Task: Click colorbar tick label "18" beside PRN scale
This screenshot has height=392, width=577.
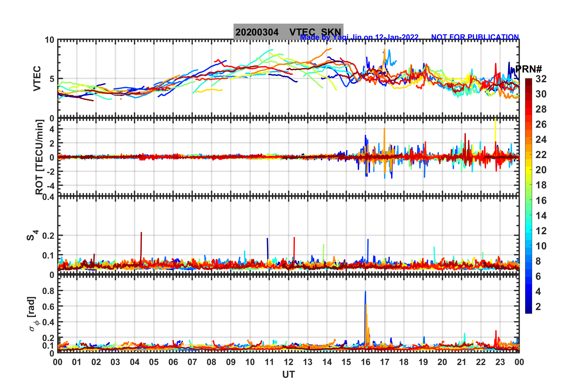Action: pyautogui.click(x=541, y=185)
